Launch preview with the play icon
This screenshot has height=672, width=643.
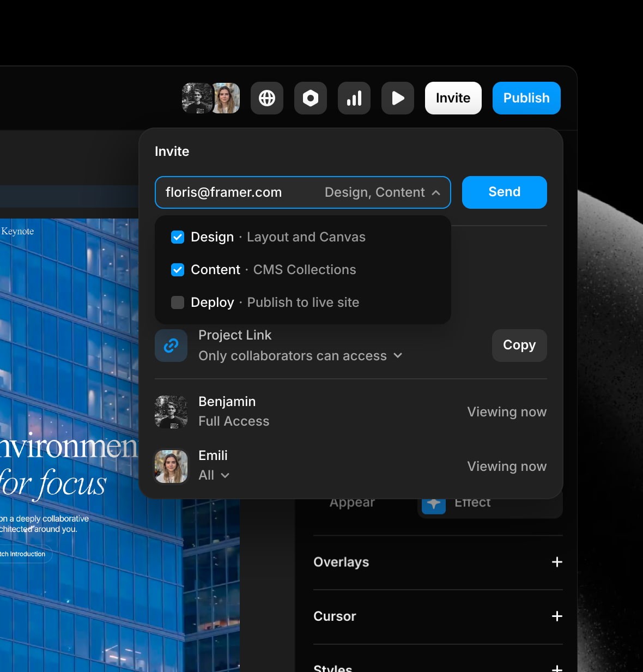click(x=397, y=98)
